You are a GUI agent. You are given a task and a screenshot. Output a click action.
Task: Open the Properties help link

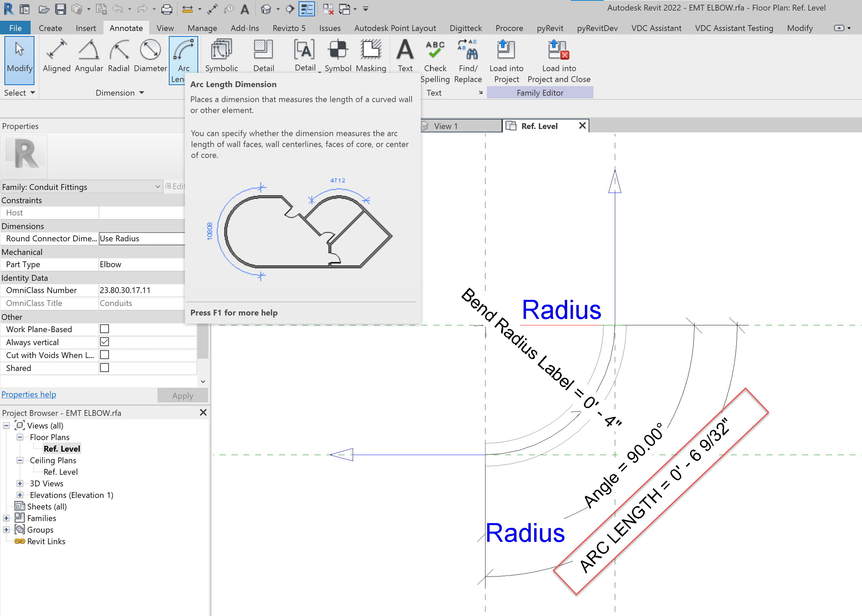click(x=29, y=394)
